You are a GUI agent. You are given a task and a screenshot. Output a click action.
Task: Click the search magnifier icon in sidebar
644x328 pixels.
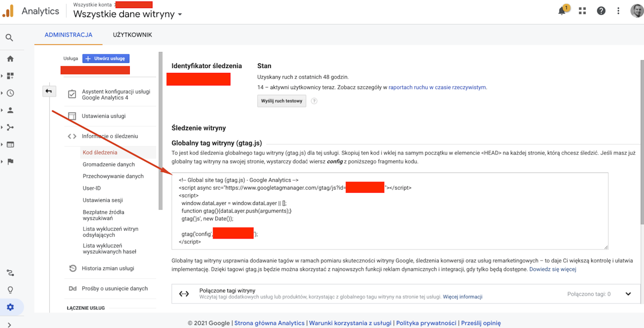10,38
